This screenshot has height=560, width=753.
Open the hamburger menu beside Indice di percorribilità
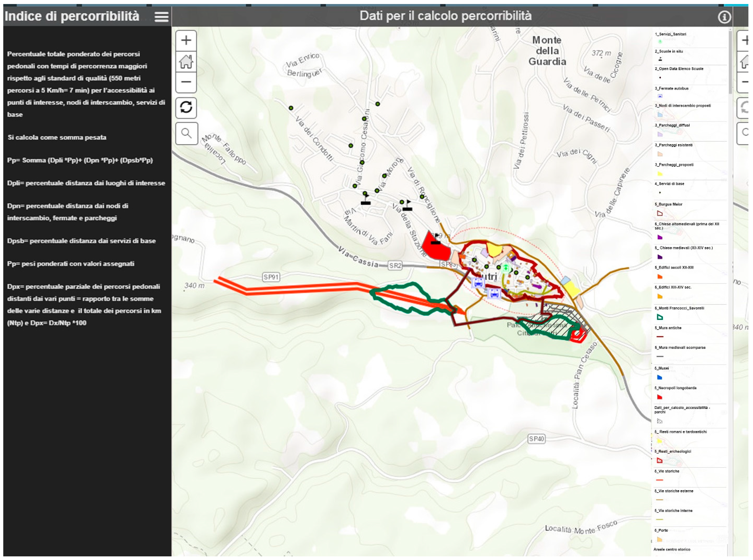161,17
